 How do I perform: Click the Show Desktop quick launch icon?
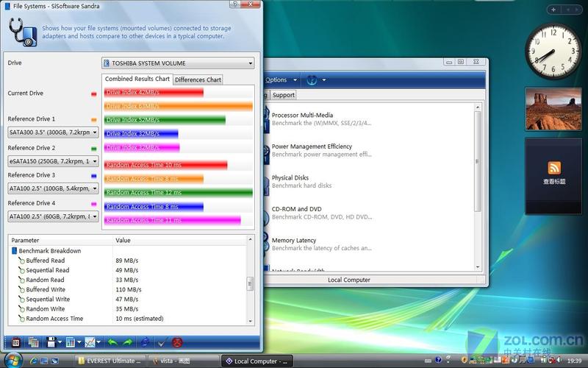coord(44,361)
